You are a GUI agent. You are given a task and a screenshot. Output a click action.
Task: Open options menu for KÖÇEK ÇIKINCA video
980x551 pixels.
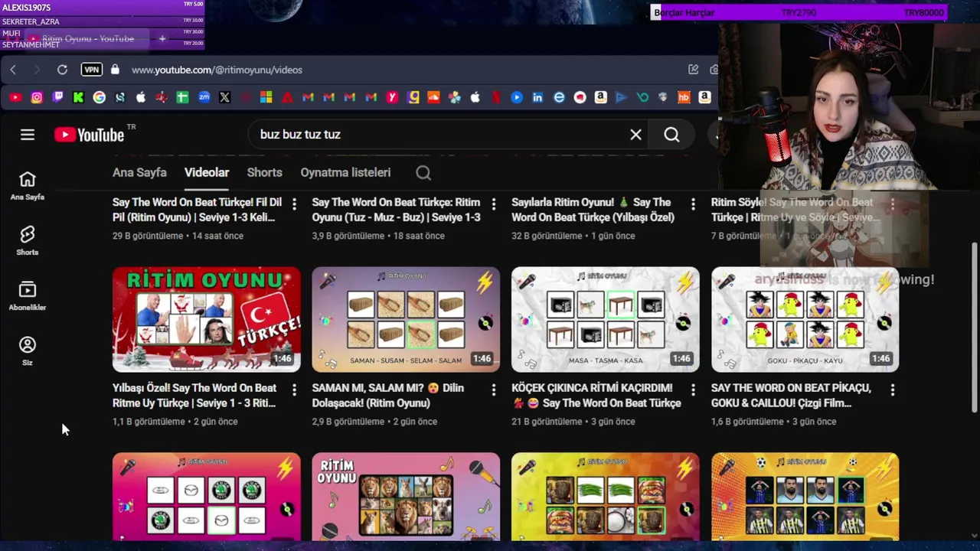pos(694,390)
